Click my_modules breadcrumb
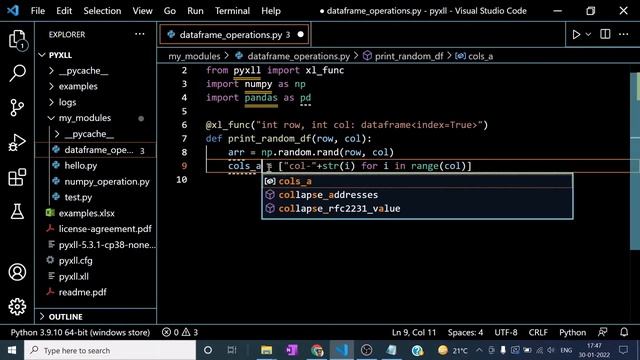 click(194, 56)
